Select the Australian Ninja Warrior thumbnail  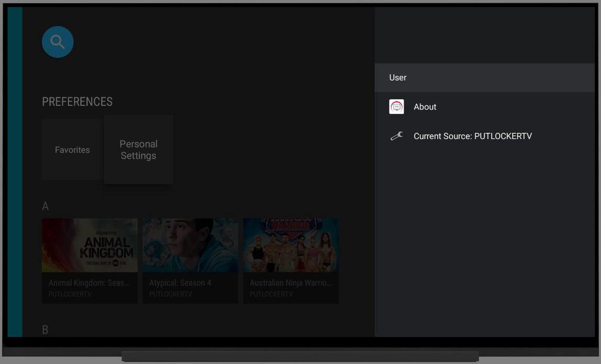(x=291, y=245)
